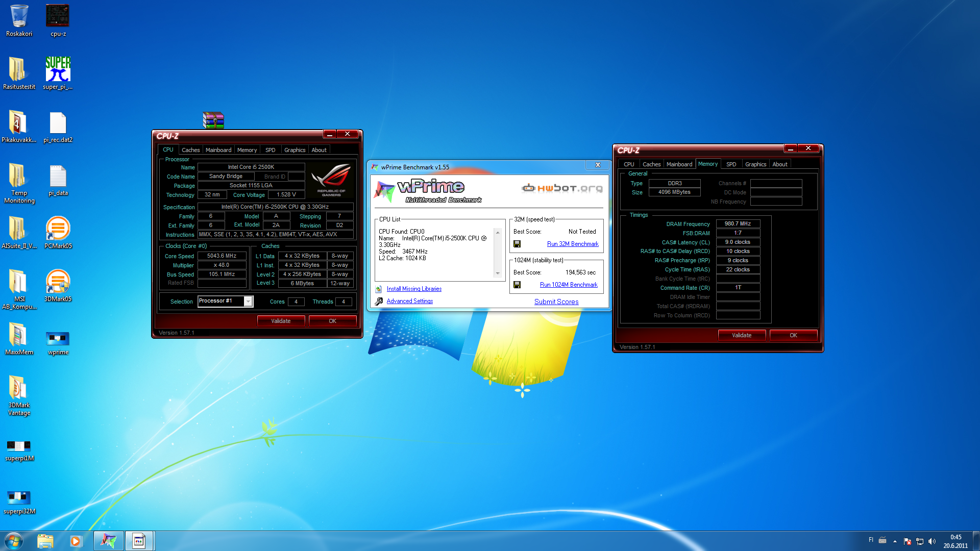Click save icon for 1024M score

click(517, 285)
